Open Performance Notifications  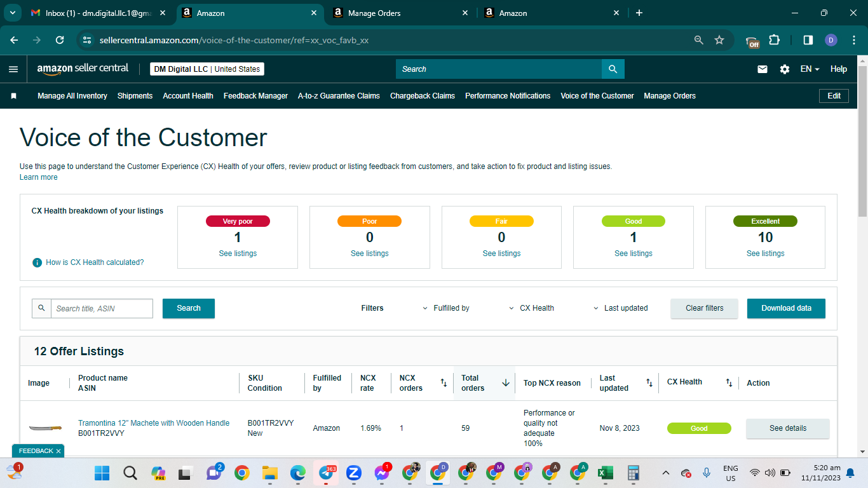[508, 96]
